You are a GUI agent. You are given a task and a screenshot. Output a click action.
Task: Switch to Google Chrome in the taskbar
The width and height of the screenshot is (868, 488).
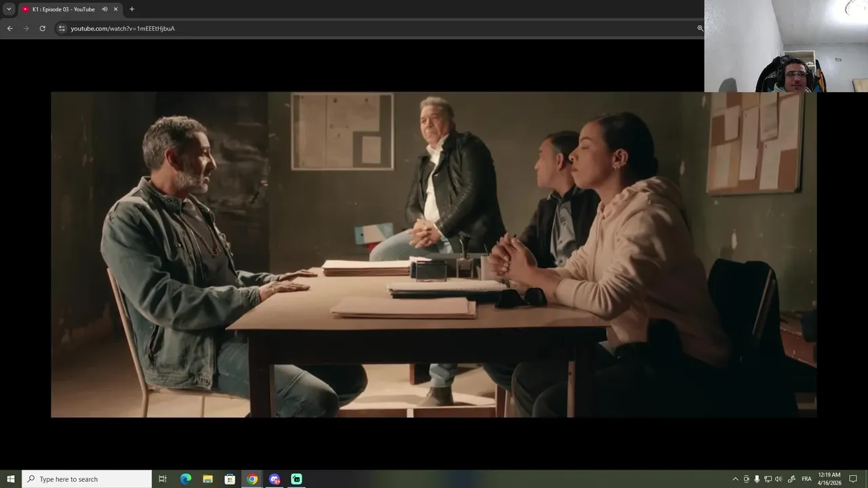click(252, 479)
